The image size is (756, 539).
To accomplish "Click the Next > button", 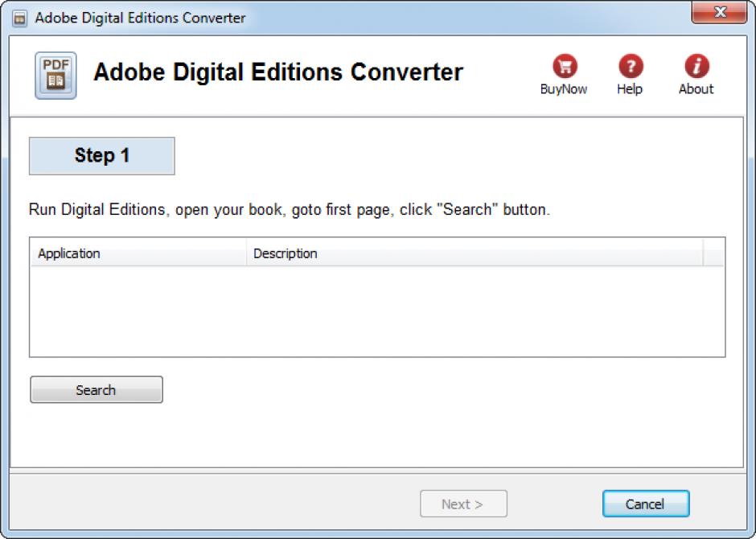I will pyautogui.click(x=463, y=504).
